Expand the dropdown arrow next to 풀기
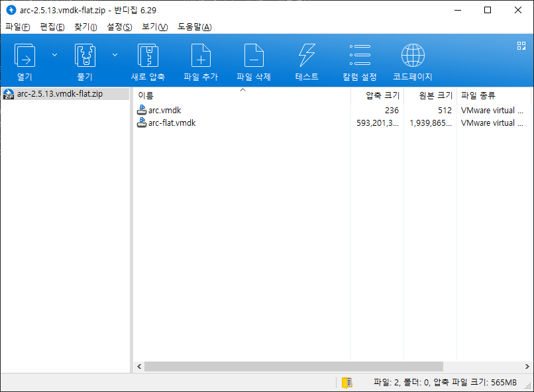 tap(115, 55)
